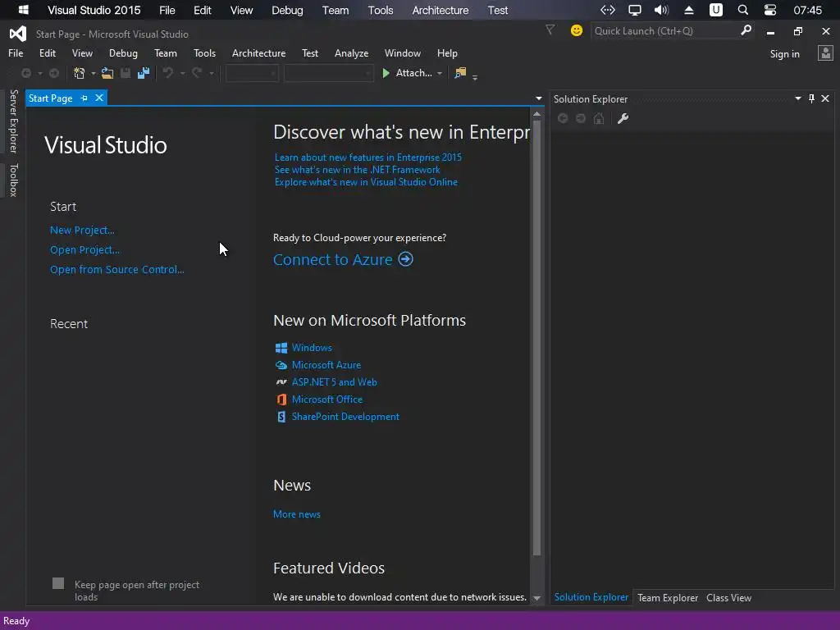This screenshot has height=630, width=840.
Task: Open the Toolbox side tab
Action: [13, 180]
